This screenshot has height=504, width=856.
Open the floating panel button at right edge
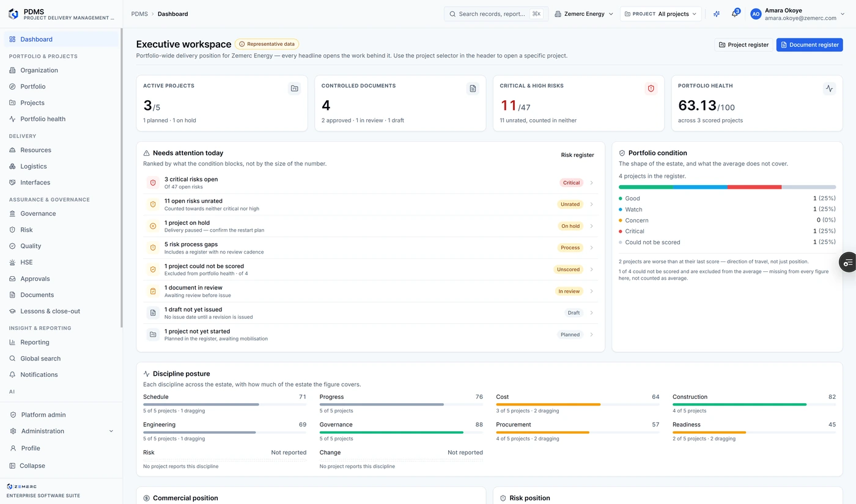click(847, 262)
